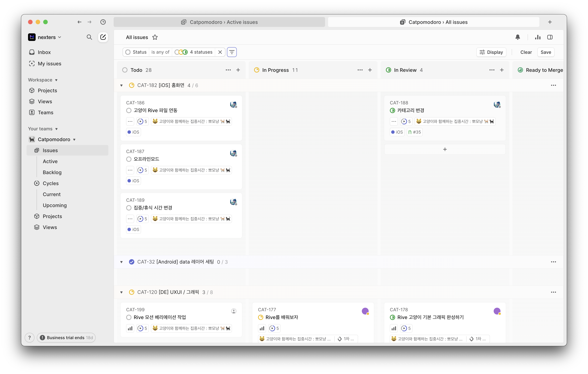The width and height of the screenshot is (588, 374).
Task: Open Backlog in the sidebar
Action: [x=52, y=172]
